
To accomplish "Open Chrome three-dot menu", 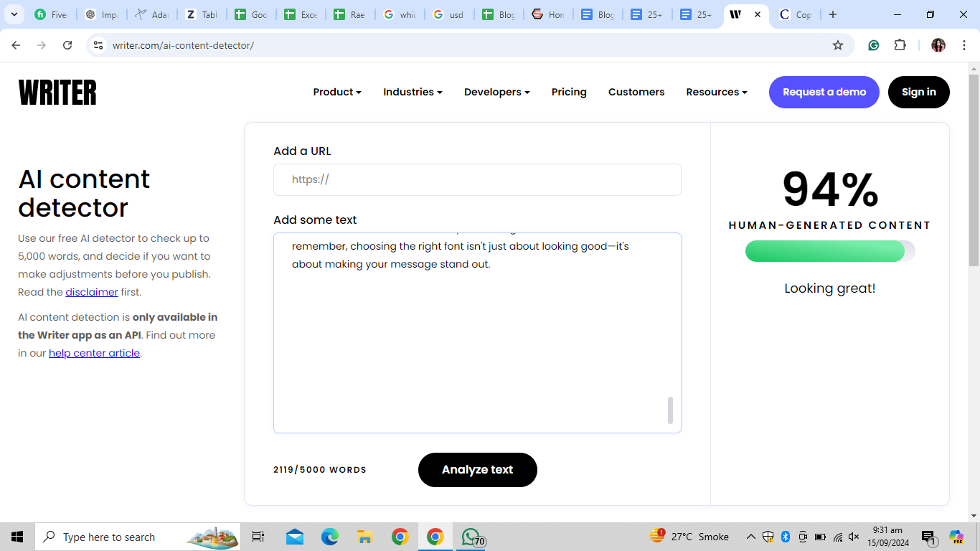I will pyautogui.click(x=964, y=45).
